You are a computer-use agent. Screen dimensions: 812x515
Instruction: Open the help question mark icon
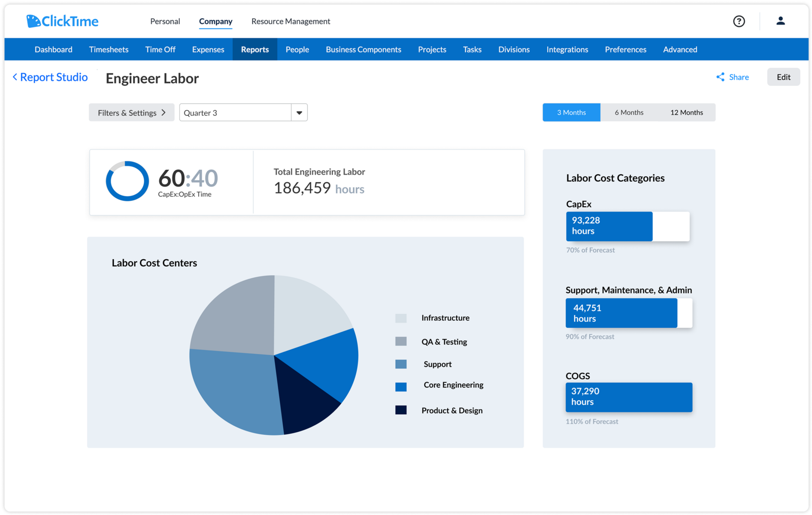739,21
